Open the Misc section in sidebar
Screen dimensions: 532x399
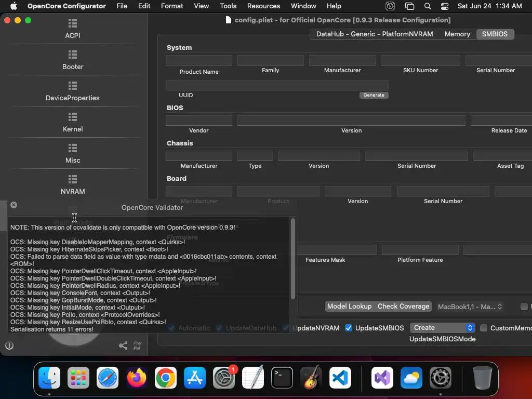pyautogui.click(x=73, y=154)
